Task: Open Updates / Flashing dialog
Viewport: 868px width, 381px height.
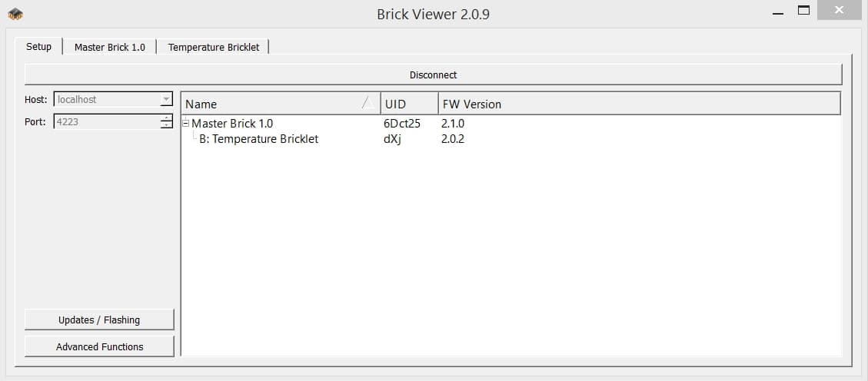Action: (x=99, y=320)
